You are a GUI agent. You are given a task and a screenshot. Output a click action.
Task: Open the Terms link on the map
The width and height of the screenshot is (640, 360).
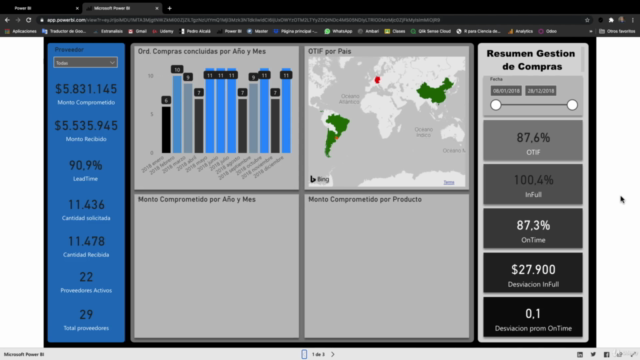pyautogui.click(x=449, y=182)
